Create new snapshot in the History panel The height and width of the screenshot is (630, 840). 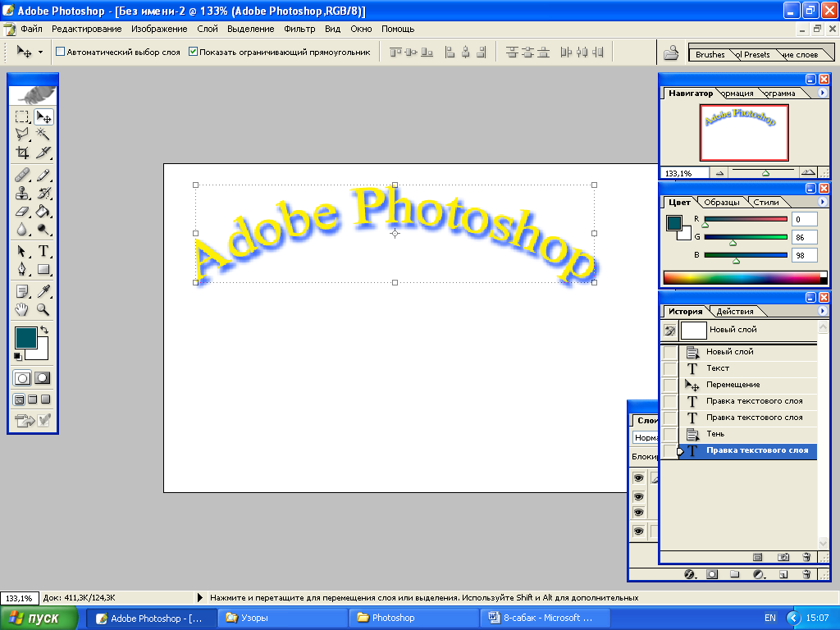[x=783, y=557]
